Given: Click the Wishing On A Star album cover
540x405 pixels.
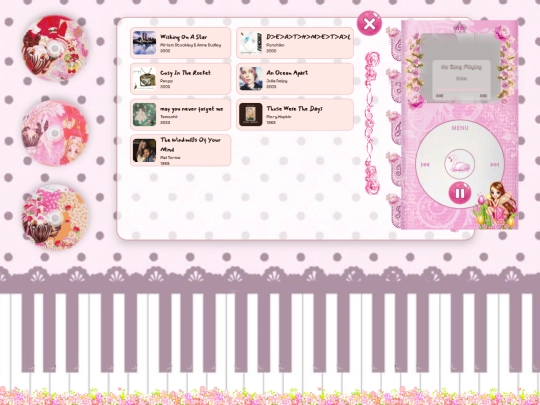Looking at the screenshot, I should click(145, 43).
